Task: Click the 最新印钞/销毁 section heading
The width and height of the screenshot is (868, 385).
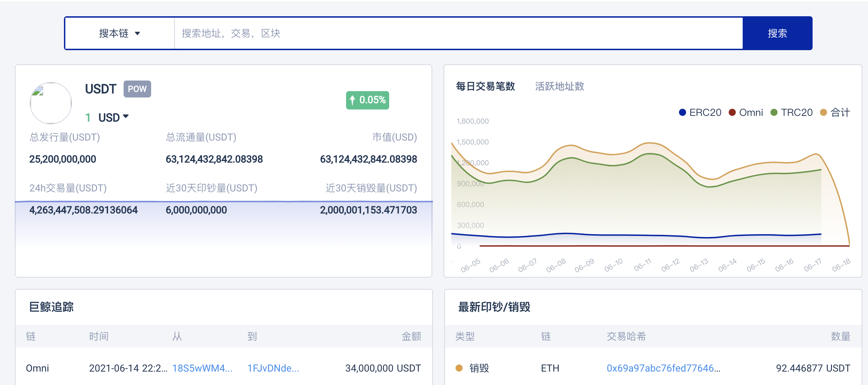Action: [494, 307]
